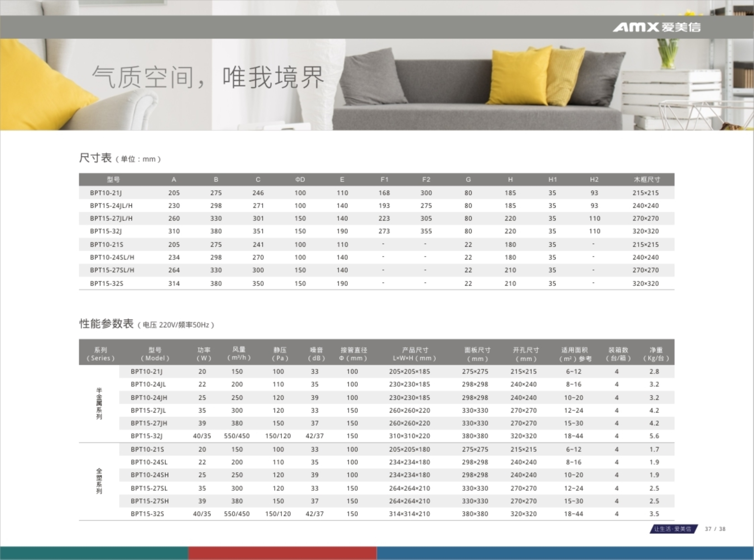Click BPT10-24SL/H model in dimension table
Screen dimensions: 754x560
pos(112,257)
